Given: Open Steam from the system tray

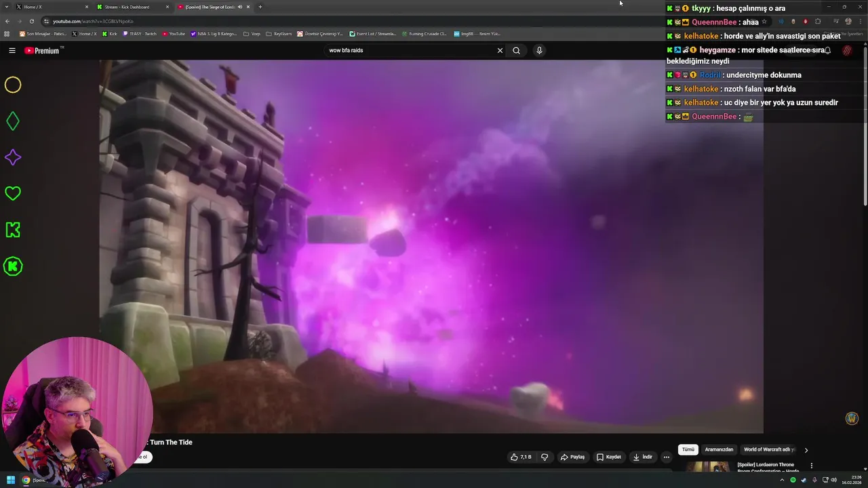Looking at the screenshot, I should [x=804, y=480].
